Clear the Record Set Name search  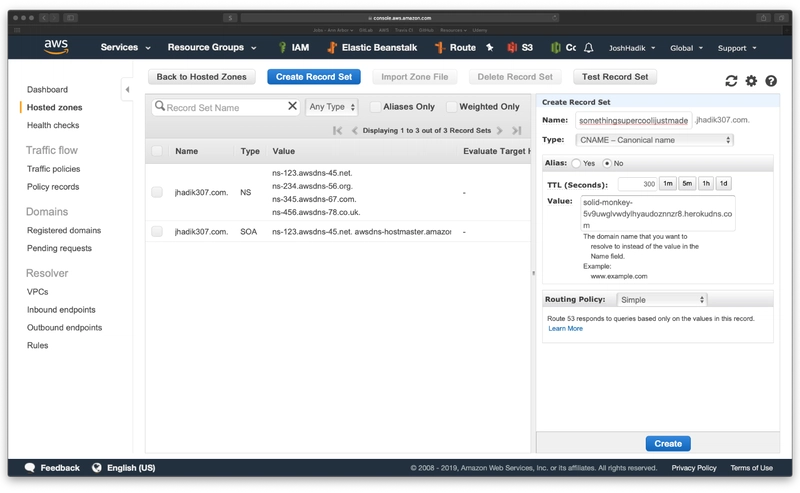pos(292,106)
